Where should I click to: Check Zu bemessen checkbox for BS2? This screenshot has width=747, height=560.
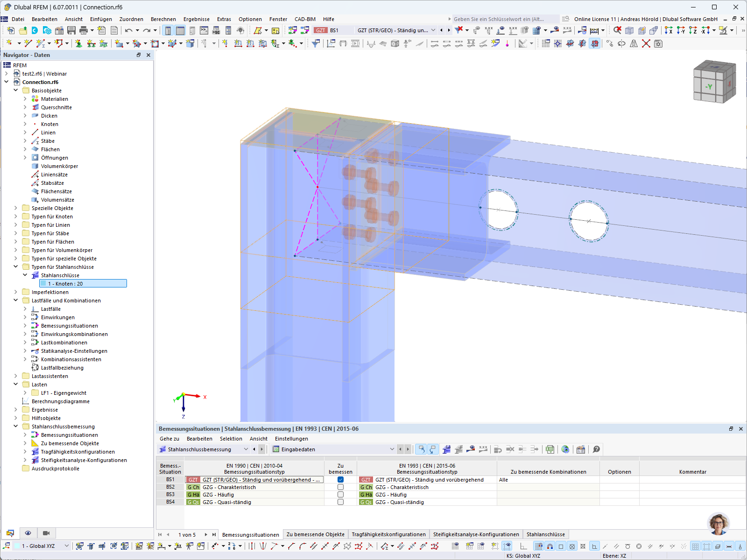click(x=340, y=487)
